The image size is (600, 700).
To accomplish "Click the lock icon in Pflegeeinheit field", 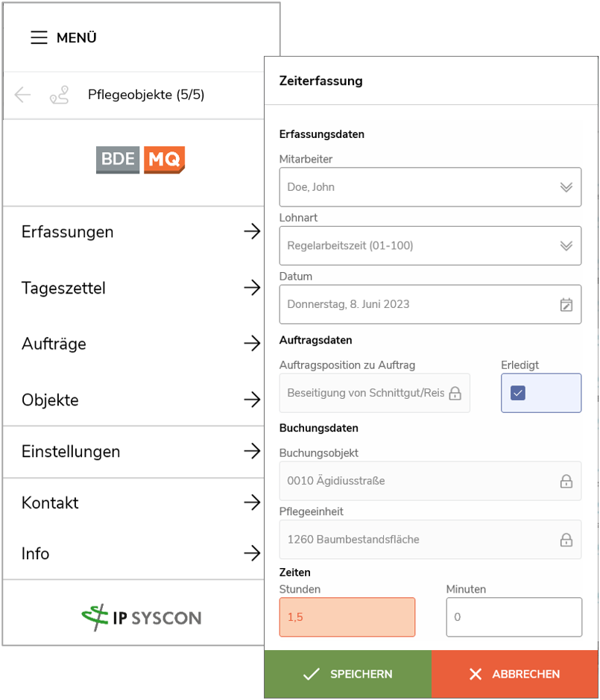I will coord(566,540).
